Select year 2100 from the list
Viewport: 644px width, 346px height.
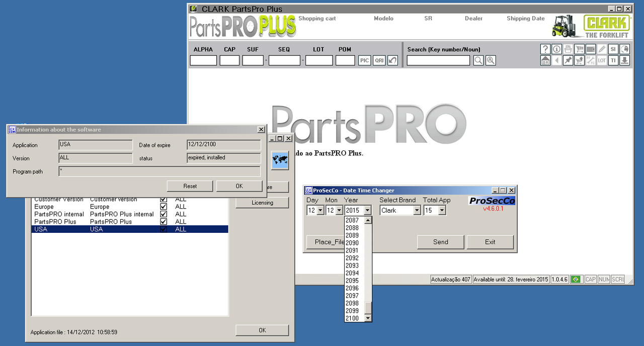(352, 318)
